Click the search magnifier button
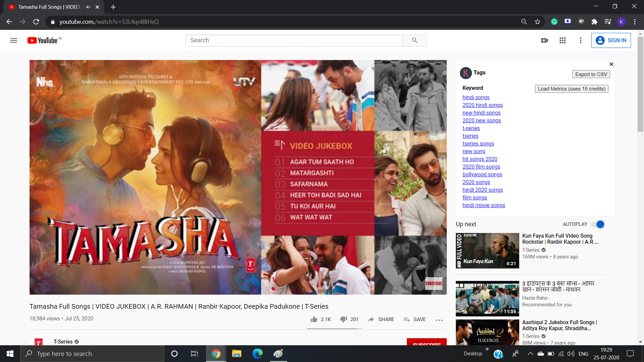Image resolution: width=644 pixels, height=362 pixels. point(415,40)
